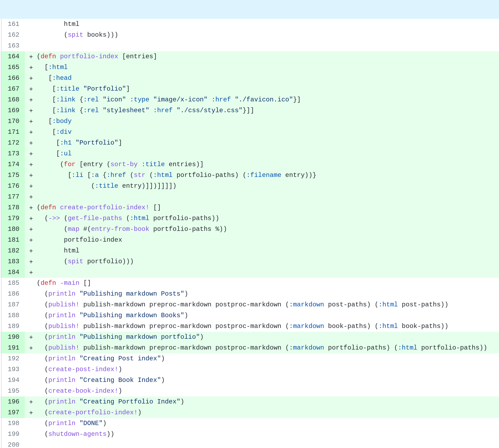Click line number 164 in the gutter
Image resolution: width=499 pixels, height=448 pixels.
tap(13, 56)
